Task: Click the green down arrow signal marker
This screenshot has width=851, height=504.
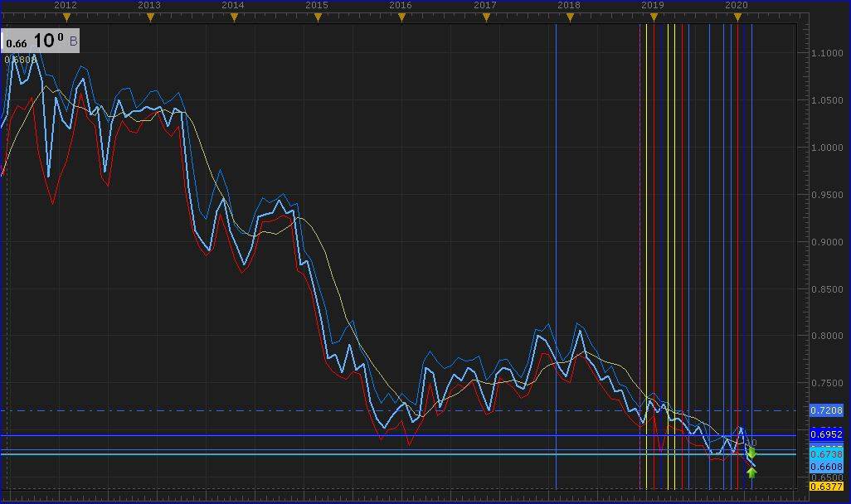Action: tap(751, 453)
